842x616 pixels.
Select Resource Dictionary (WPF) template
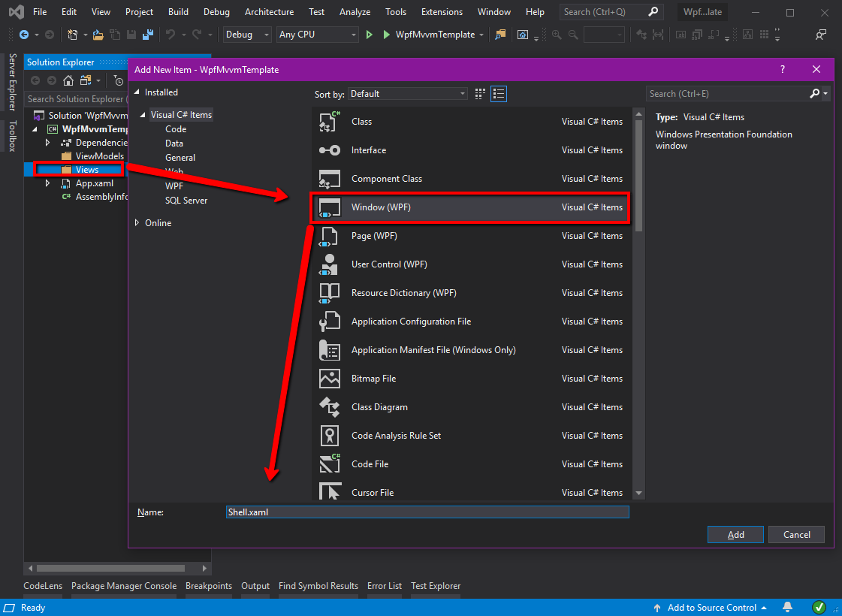(x=471, y=293)
